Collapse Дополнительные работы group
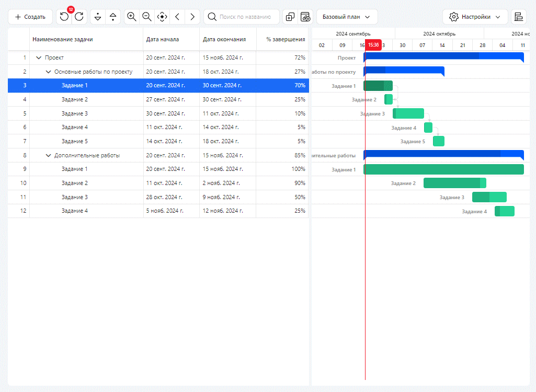536x392 pixels. pyautogui.click(x=48, y=156)
